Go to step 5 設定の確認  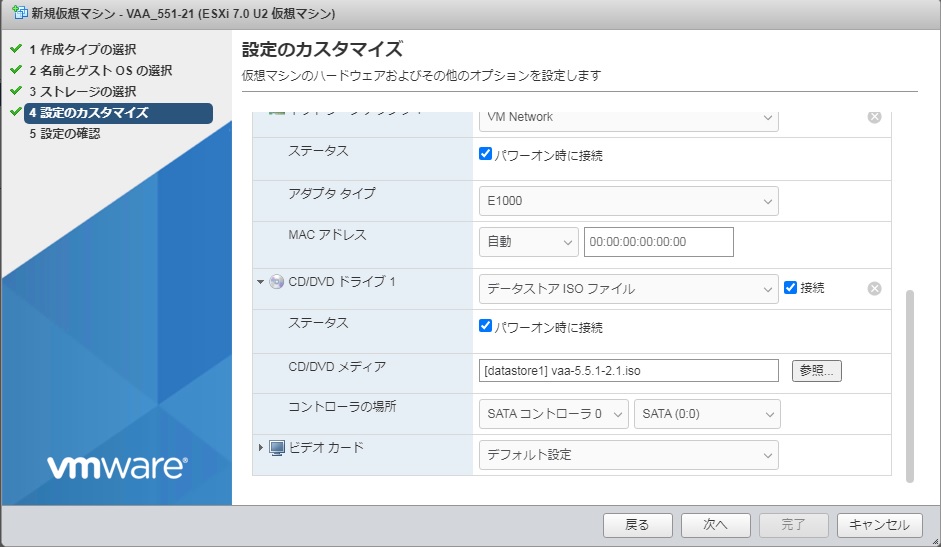(65, 133)
